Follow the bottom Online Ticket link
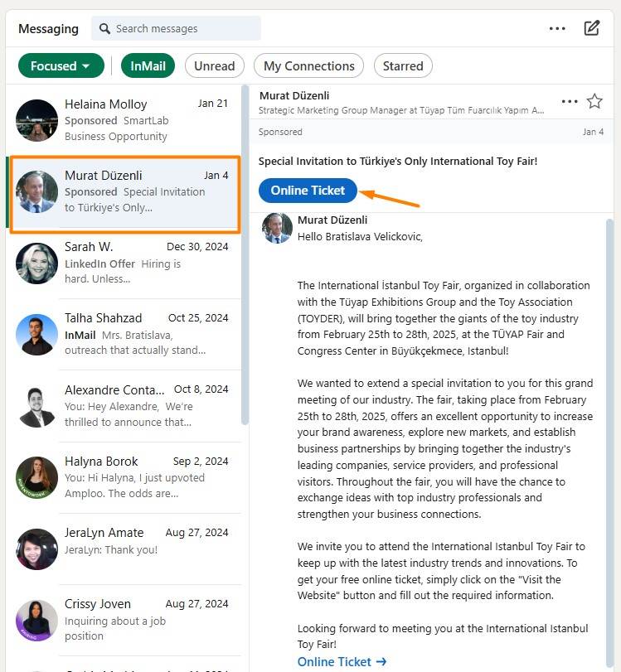 tap(342, 662)
